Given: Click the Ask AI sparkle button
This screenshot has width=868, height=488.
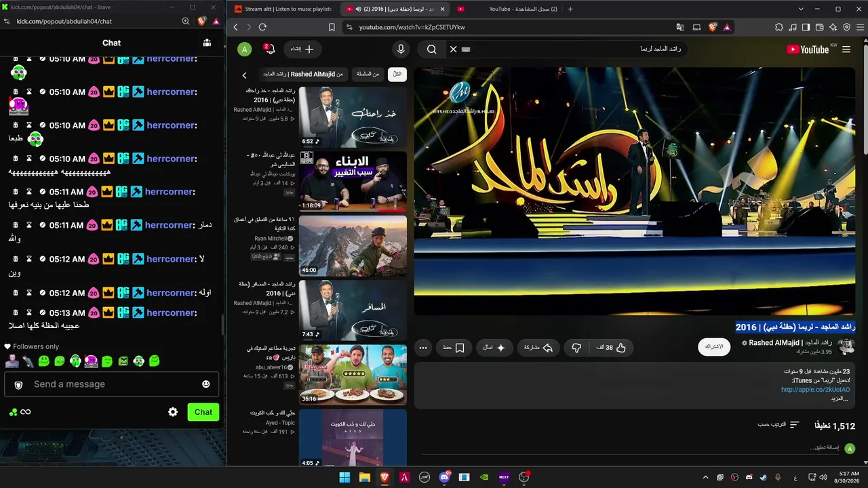Looking at the screenshot, I should 494,348.
